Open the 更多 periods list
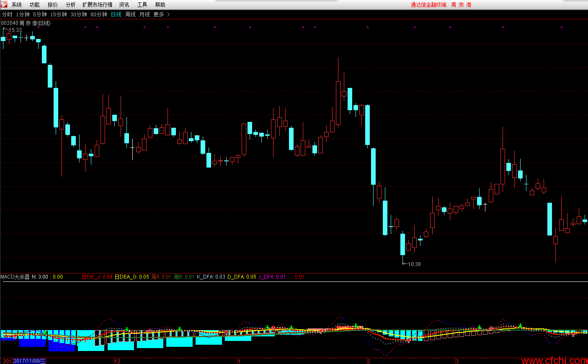This screenshot has height=364, width=588. click(159, 14)
